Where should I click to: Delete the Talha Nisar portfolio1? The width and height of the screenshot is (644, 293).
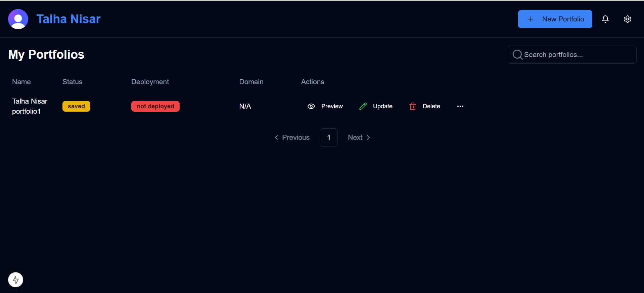point(425,106)
